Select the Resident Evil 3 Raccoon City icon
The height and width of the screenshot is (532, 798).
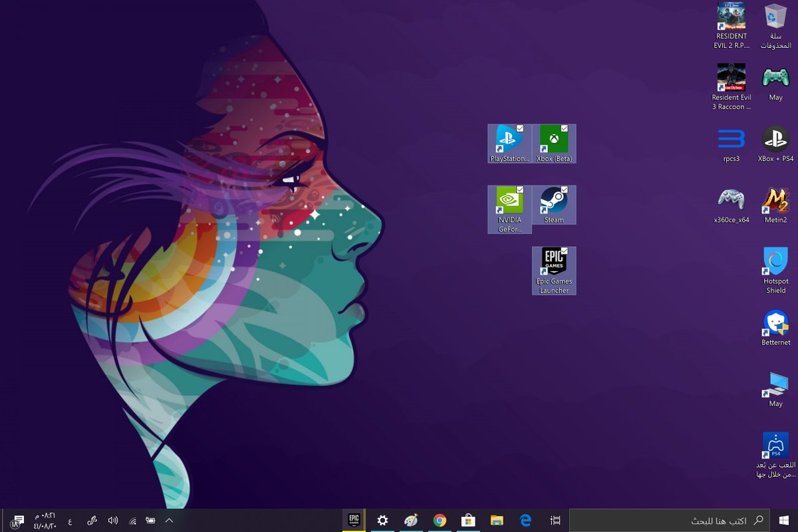point(731,87)
